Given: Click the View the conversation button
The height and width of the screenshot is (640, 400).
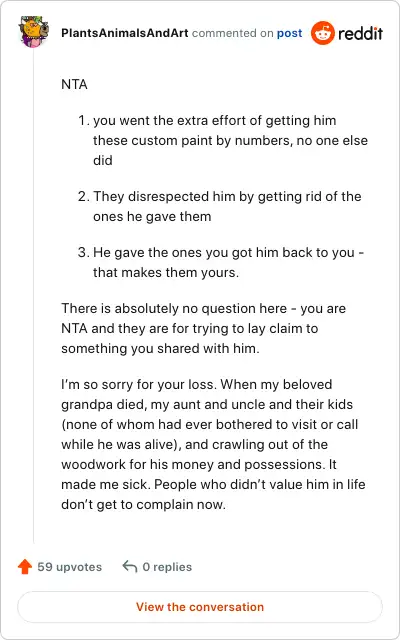Looking at the screenshot, I should [x=200, y=607].
